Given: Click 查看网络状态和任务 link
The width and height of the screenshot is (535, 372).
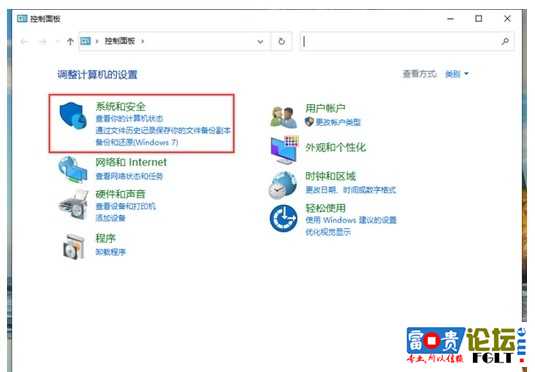Looking at the screenshot, I should click(129, 176).
